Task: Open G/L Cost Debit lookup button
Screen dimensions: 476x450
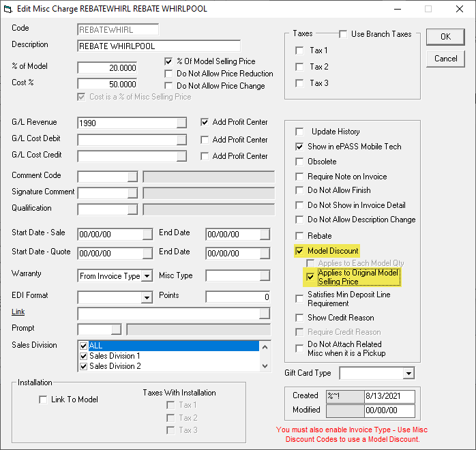Action: point(181,140)
